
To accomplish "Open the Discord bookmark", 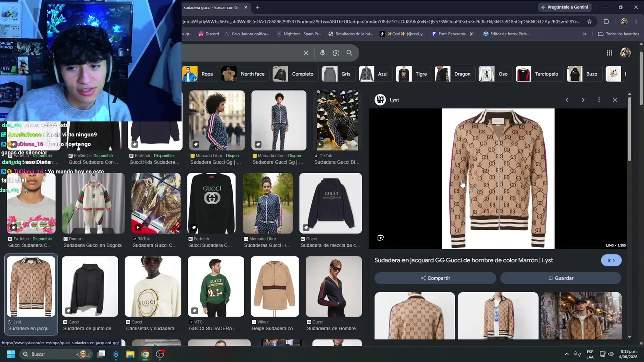I will (209, 34).
